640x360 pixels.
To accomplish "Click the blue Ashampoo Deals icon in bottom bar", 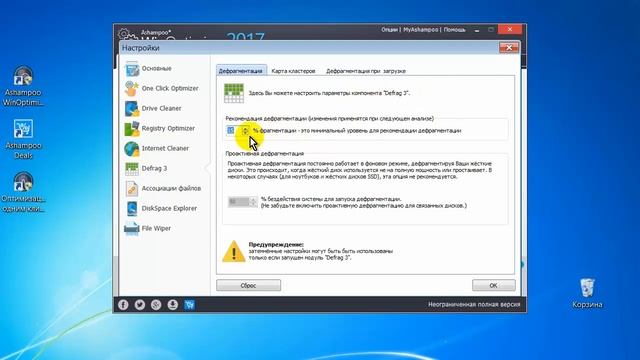I will tap(189, 304).
